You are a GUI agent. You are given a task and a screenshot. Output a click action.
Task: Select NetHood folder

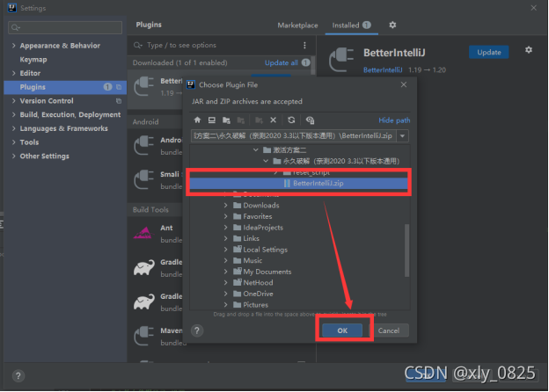[x=258, y=282]
